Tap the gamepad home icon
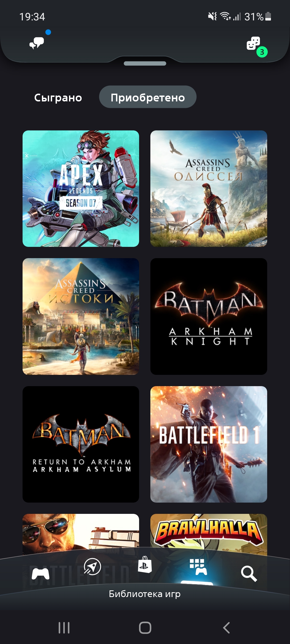This screenshot has width=290, height=644. pyautogui.click(x=40, y=574)
